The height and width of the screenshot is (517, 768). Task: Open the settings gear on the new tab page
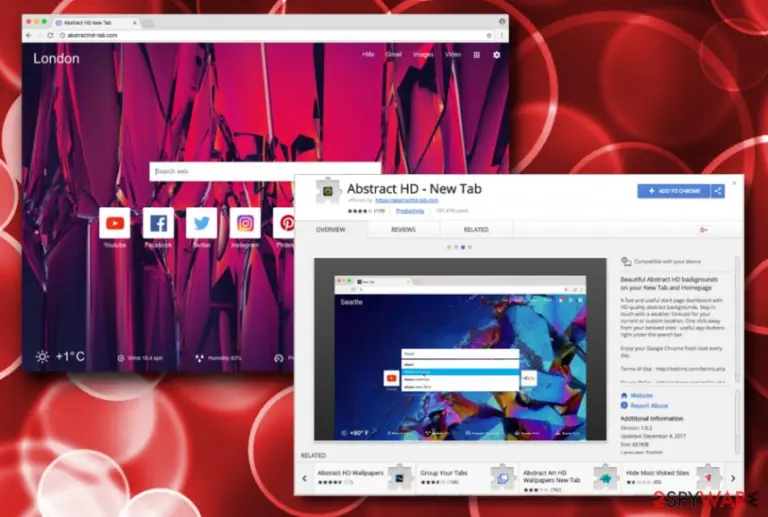coord(497,55)
